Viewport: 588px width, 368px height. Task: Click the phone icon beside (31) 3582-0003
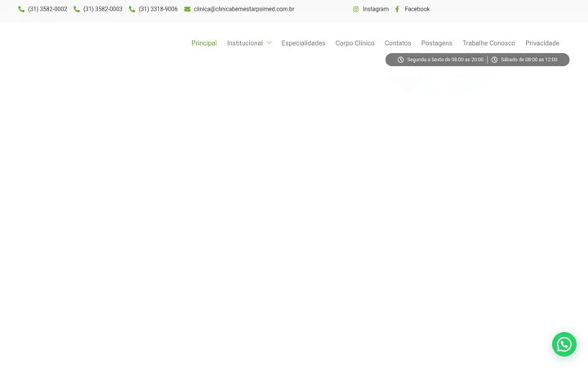point(77,9)
